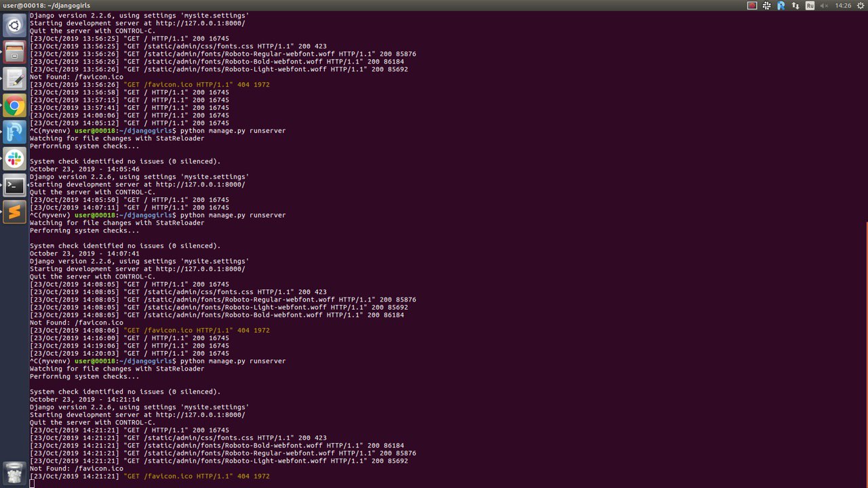Open the blue R app in dock
This screenshot has width=868, height=488.
click(x=14, y=132)
